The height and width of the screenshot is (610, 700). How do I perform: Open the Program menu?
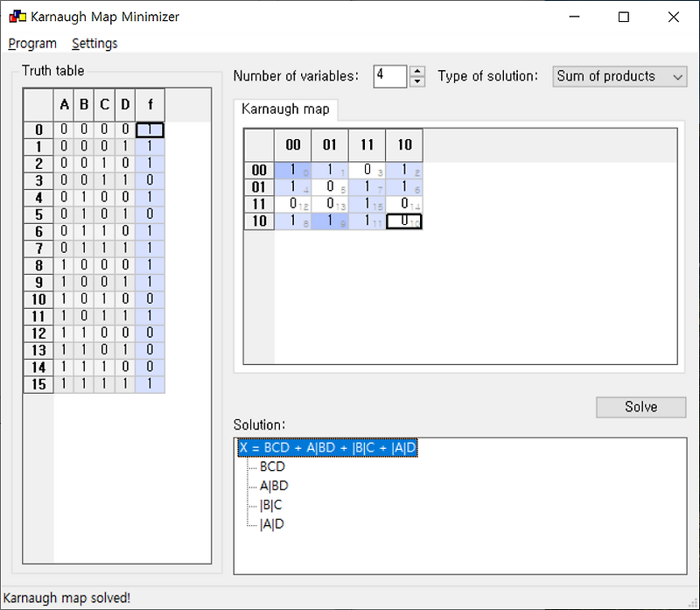tap(32, 43)
